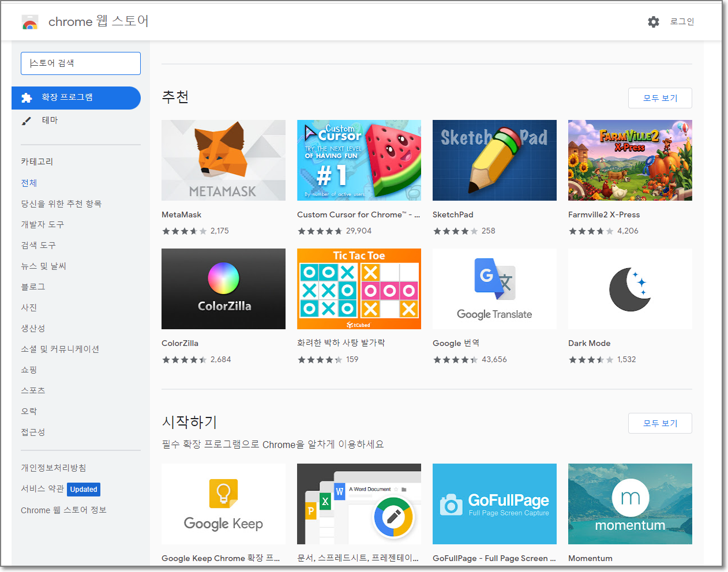The height and width of the screenshot is (572, 728).
Task: Choose the 검색 도구 category
Action: coord(38,245)
